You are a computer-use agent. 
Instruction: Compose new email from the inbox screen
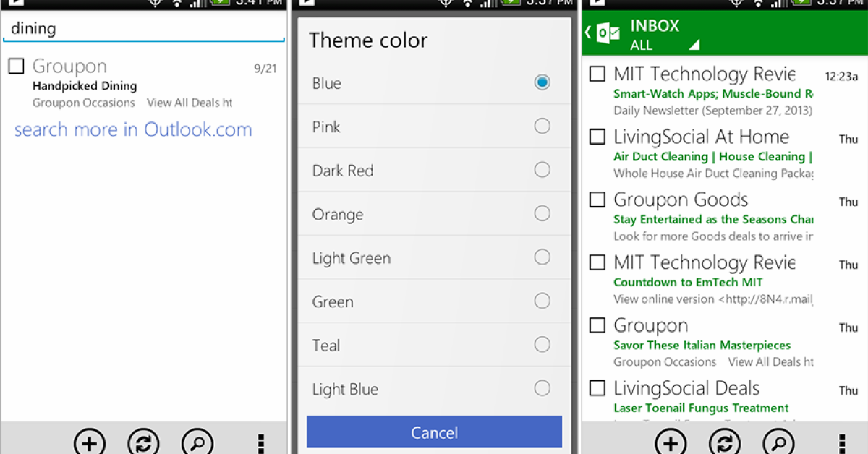tap(671, 442)
